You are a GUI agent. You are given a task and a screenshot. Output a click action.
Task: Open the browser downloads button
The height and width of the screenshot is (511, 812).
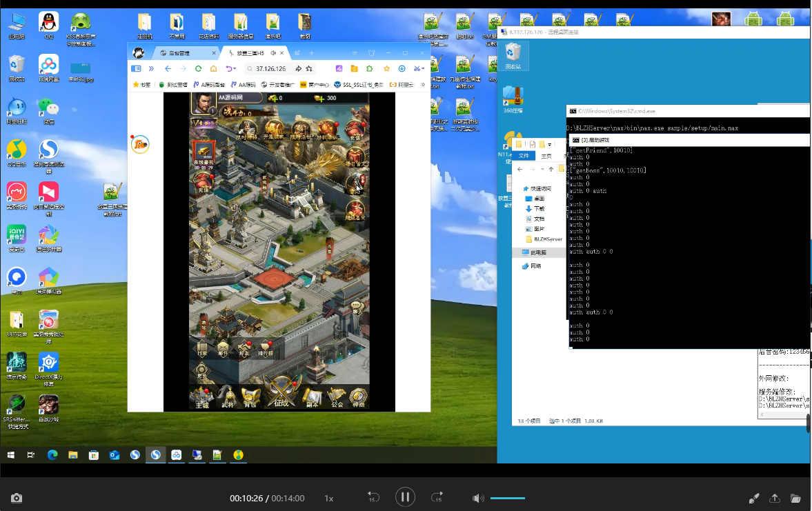pyautogui.click(x=402, y=68)
